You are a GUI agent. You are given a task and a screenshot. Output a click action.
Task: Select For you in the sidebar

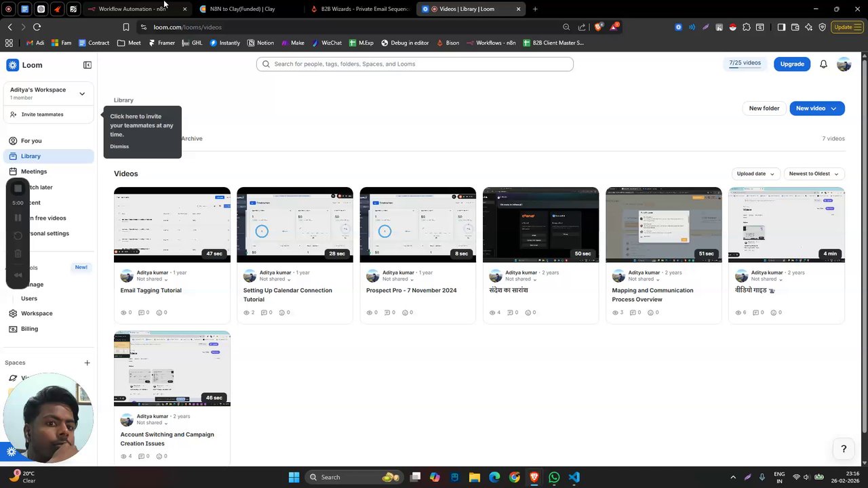click(x=48, y=141)
